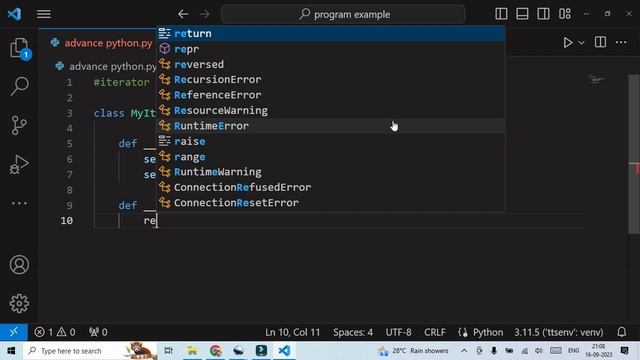Open the Accounts menu
The image size is (640, 360).
tap(19, 264)
